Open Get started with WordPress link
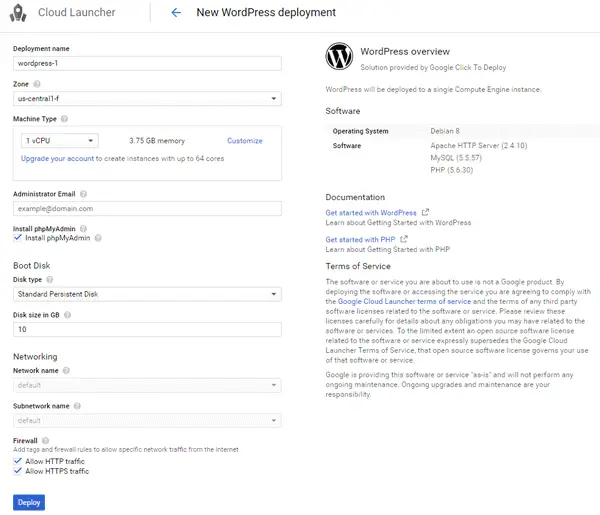 click(x=371, y=213)
